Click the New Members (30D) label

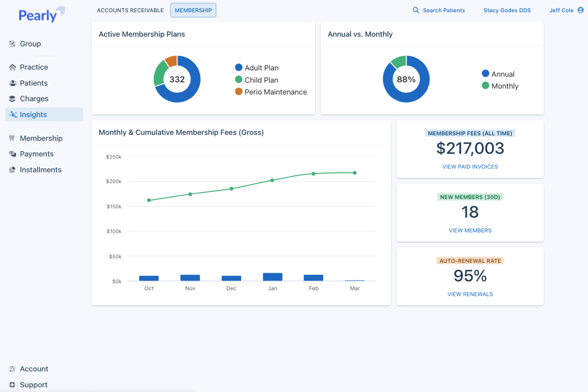[x=470, y=197]
